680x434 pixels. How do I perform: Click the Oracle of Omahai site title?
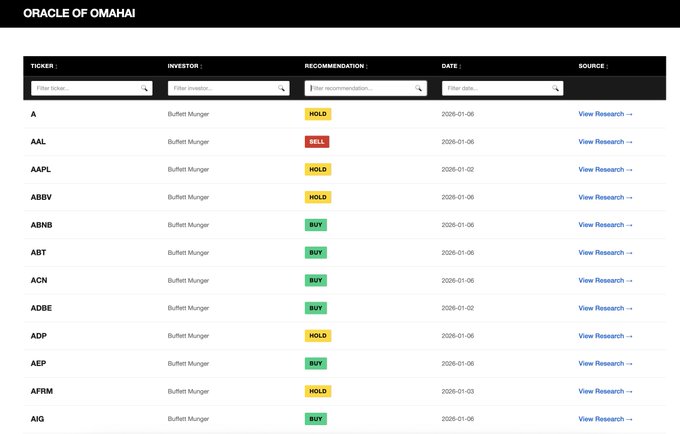click(x=79, y=14)
